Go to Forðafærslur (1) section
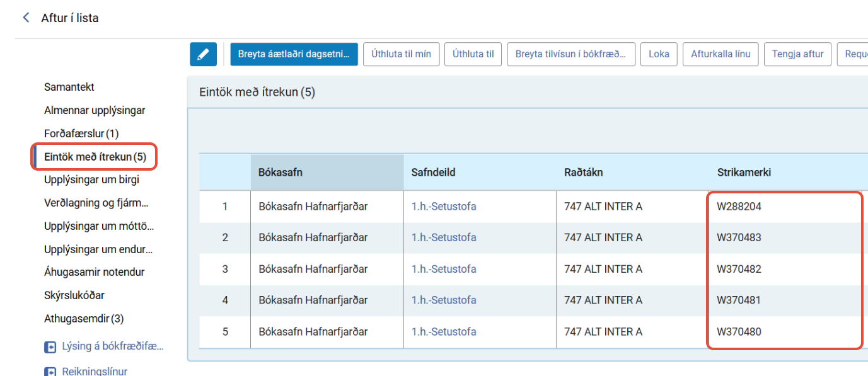The image size is (868, 376). click(81, 134)
